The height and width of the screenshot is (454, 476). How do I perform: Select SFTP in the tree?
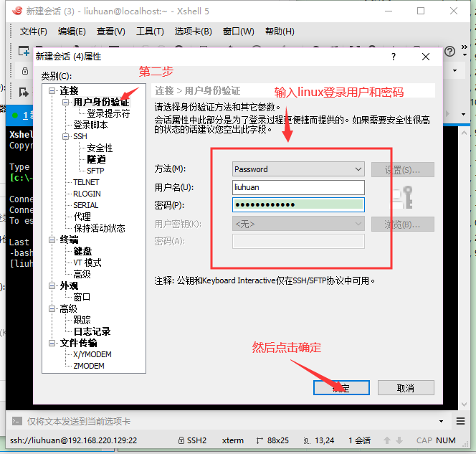click(95, 171)
